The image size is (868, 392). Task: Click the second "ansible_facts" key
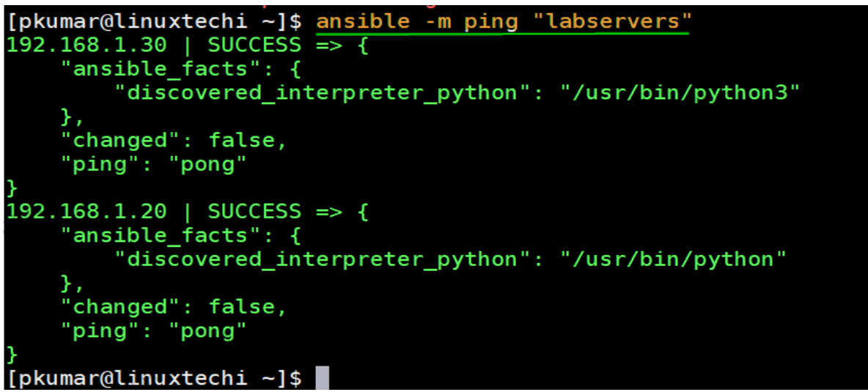coord(161,235)
